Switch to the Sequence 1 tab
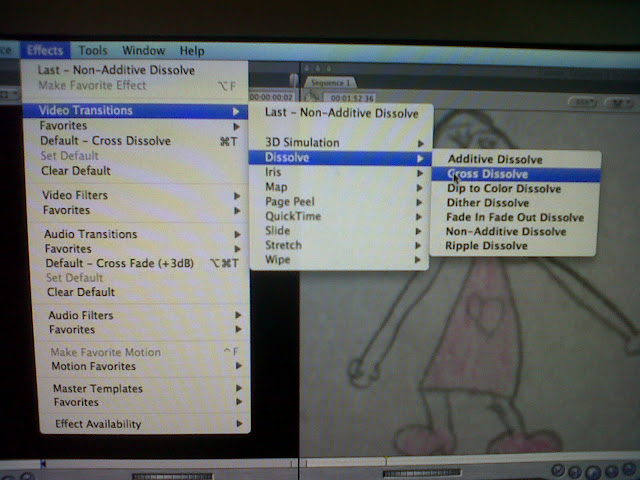 coord(331,83)
